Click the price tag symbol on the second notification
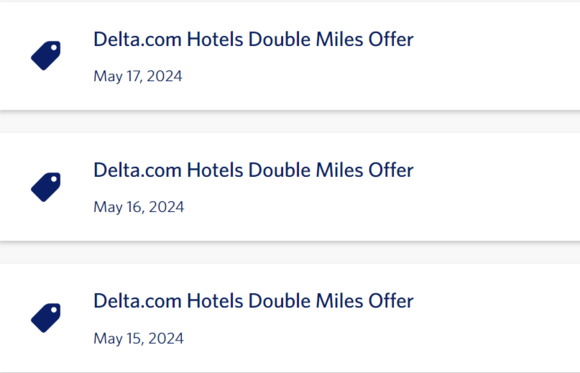The width and height of the screenshot is (580, 373). point(46,187)
